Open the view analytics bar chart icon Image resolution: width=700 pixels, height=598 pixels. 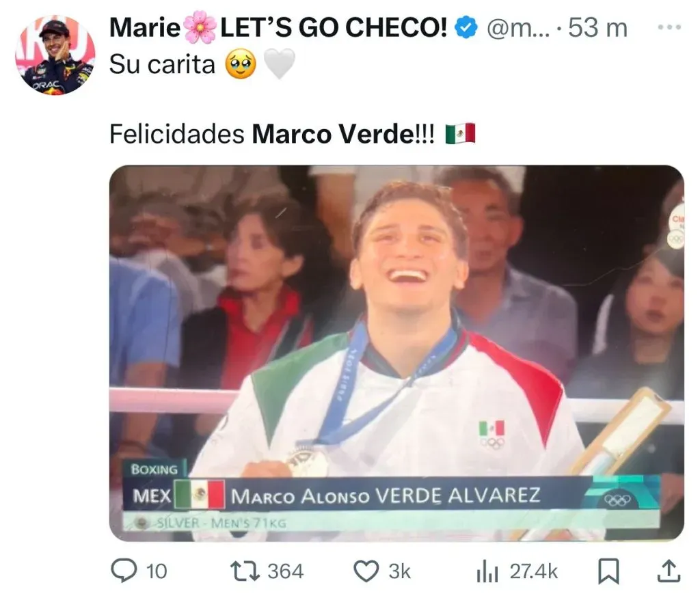[487, 571]
